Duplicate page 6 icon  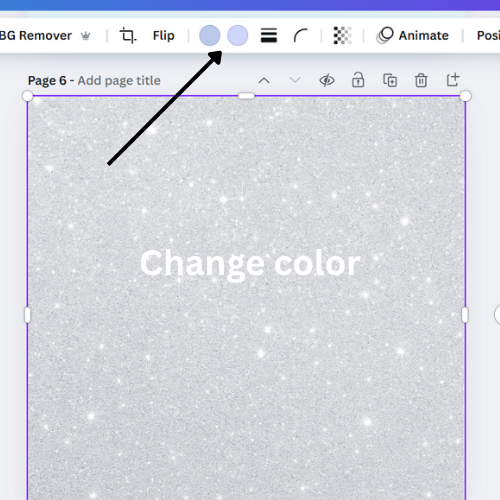click(390, 80)
